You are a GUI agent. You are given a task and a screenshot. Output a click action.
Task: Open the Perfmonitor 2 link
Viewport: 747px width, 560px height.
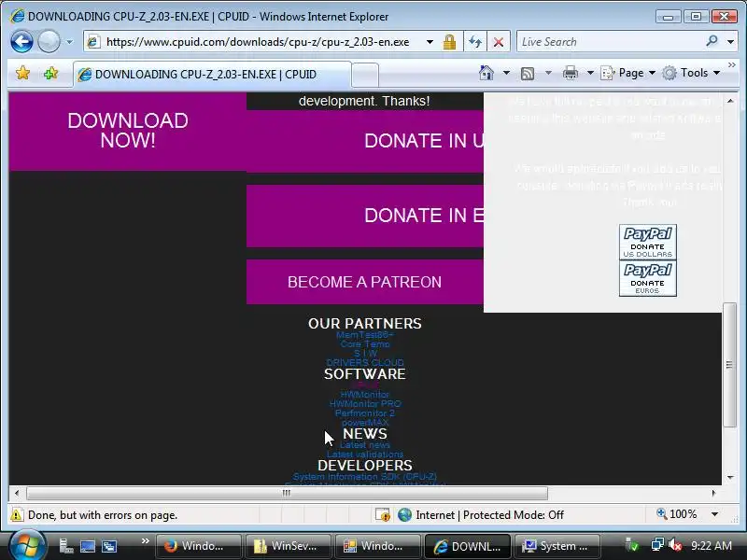[365, 413]
